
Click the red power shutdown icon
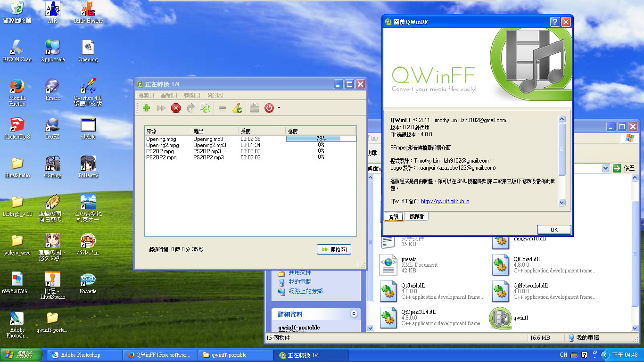pyautogui.click(x=269, y=108)
